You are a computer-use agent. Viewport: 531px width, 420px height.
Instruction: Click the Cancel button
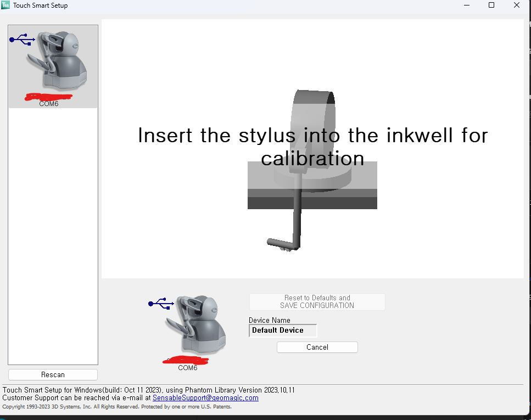point(317,347)
